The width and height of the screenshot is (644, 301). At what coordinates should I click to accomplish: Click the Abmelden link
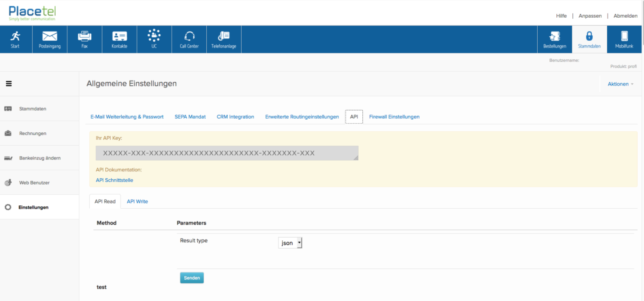[625, 16]
